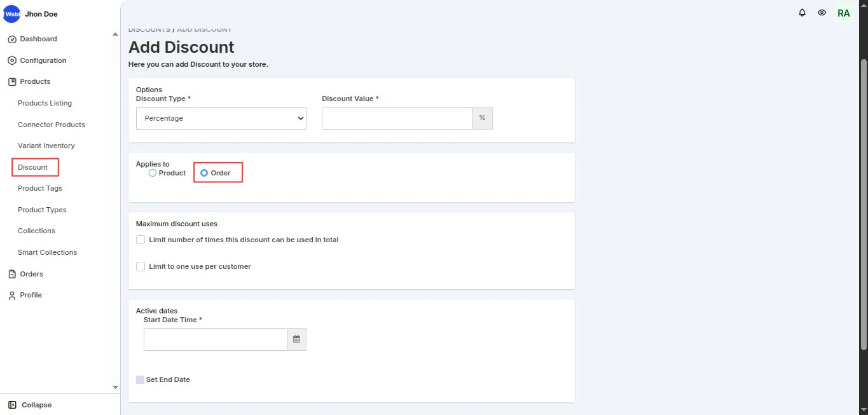
Task: Click the eye preview icon in header
Action: 822,13
